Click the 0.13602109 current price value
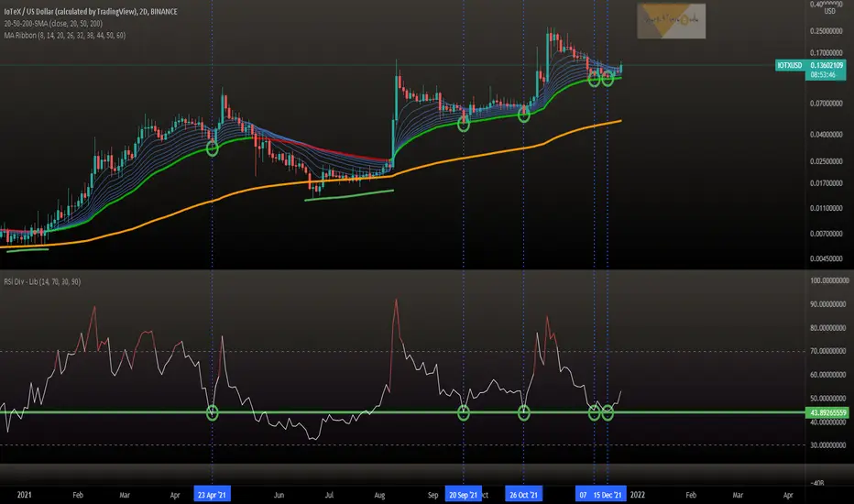Screen dimensions: 854x504 click(826, 65)
